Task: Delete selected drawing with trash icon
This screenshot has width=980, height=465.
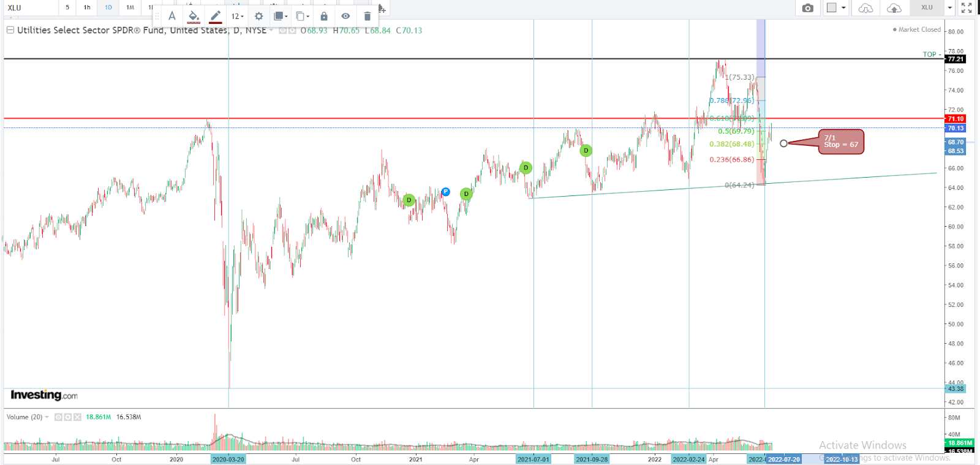Action: (x=367, y=17)
